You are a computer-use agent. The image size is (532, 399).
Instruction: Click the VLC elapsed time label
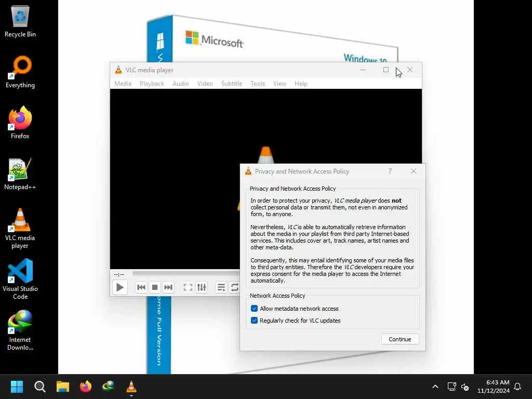point(119,274)
